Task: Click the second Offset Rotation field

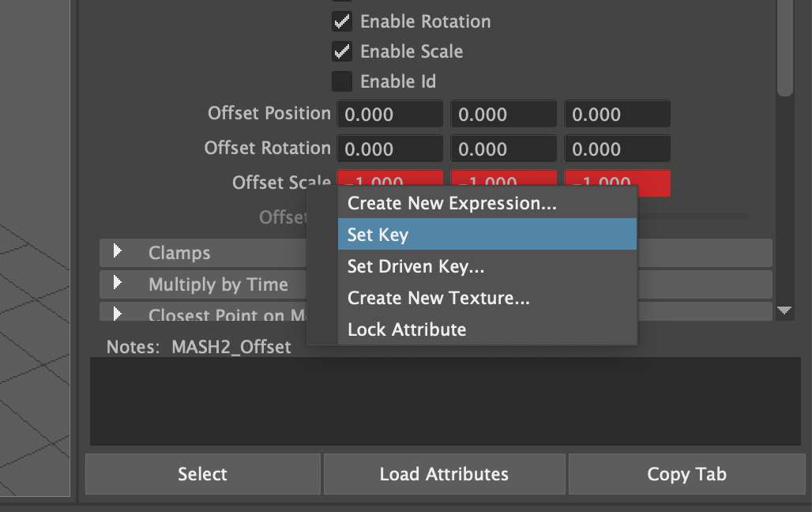Action: 503,149
